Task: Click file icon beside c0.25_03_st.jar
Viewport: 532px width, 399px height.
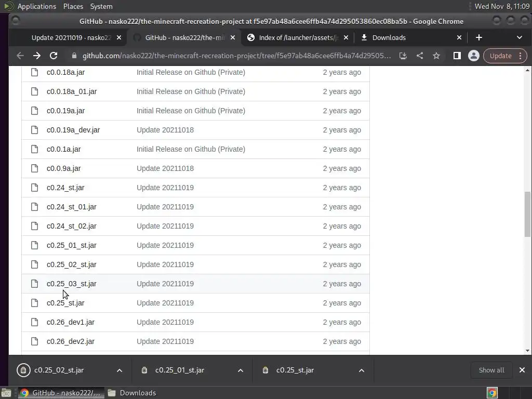Action: click(x=35, y=284)
